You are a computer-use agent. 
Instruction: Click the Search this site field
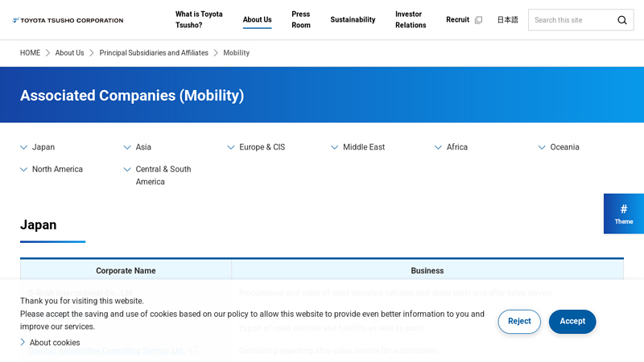click(x=572, y=20)
